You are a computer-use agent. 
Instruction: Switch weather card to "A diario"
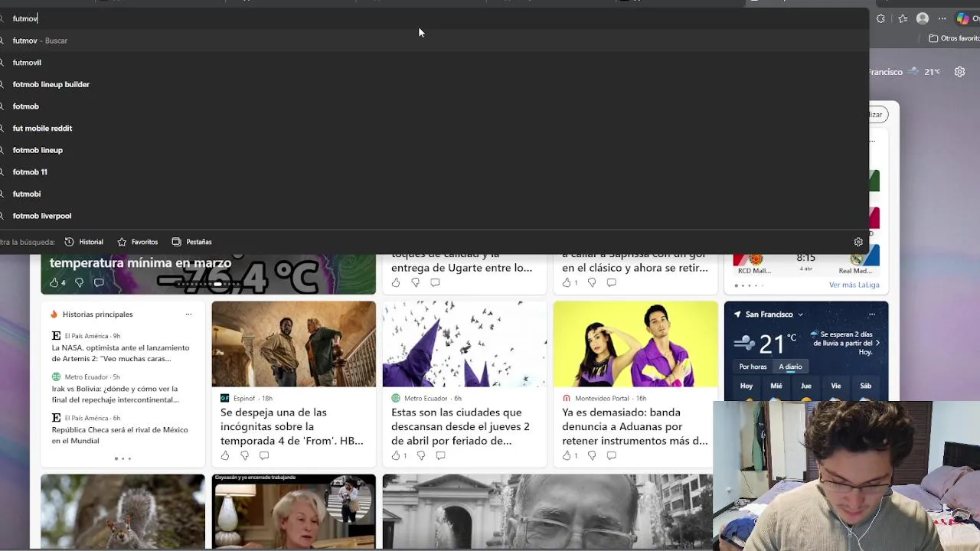click(790, 367)
